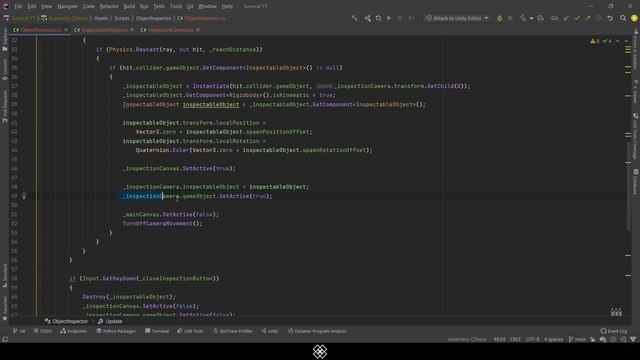This screenshot has height=360, width=640.
Task: Click the _inspectionCanvas.SetActive(true) code line
Action: (x=179, y=169)
